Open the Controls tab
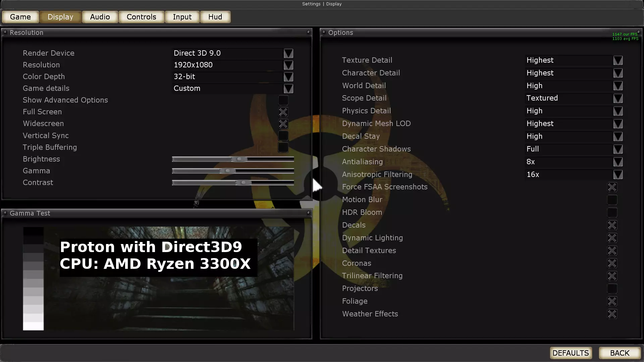This screenshot has height=362, width=644. [x=141, y=17]
